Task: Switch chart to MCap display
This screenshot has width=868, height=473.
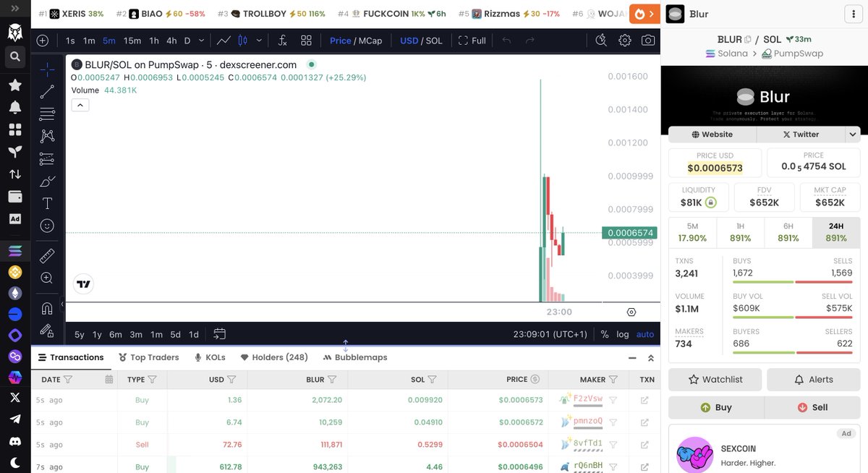Action: pyautogui.click(x=370, y=41)
